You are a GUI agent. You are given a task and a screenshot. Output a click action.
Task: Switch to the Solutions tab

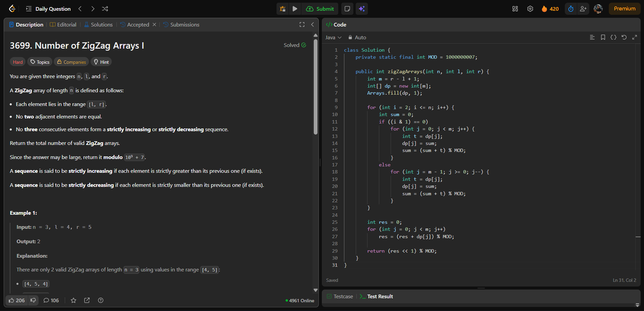(x=98, y=25)
